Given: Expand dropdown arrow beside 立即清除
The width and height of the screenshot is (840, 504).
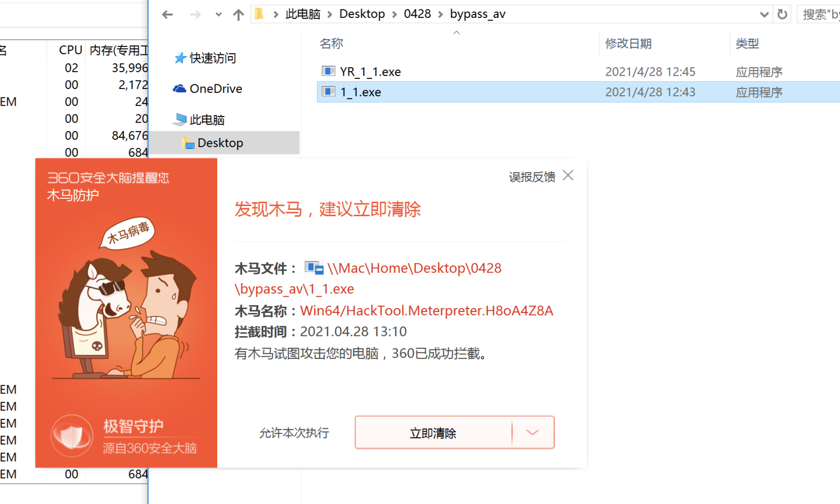Looking at the screenshot, I should click(x=533, y=432).
